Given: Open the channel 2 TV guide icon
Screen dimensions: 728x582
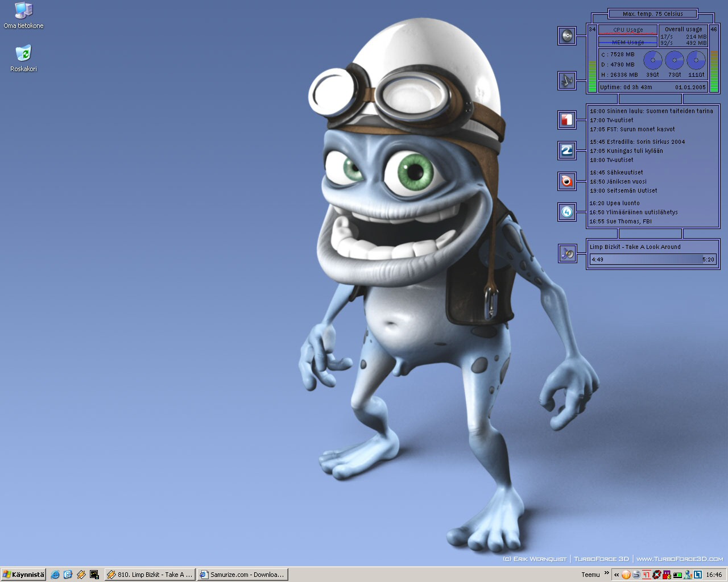Looking at the screenshot, I should coord(566,151).
